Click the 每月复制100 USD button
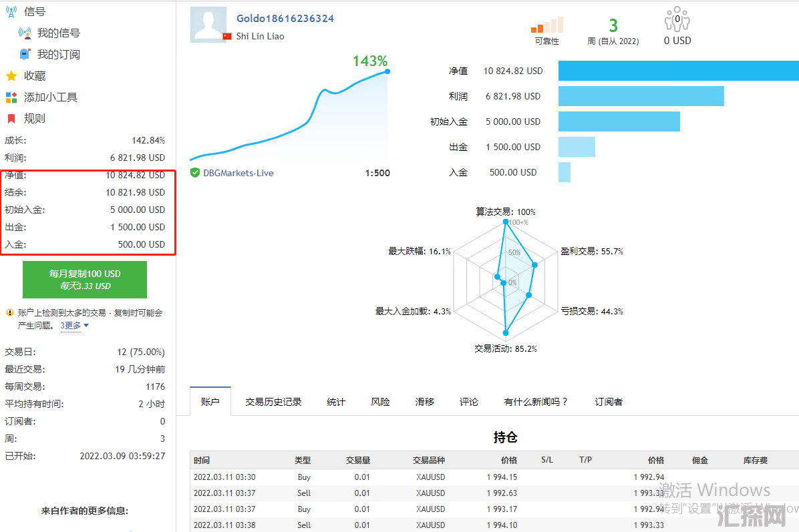Viewport: 799px width, 532px height. (x=85, y=280)
